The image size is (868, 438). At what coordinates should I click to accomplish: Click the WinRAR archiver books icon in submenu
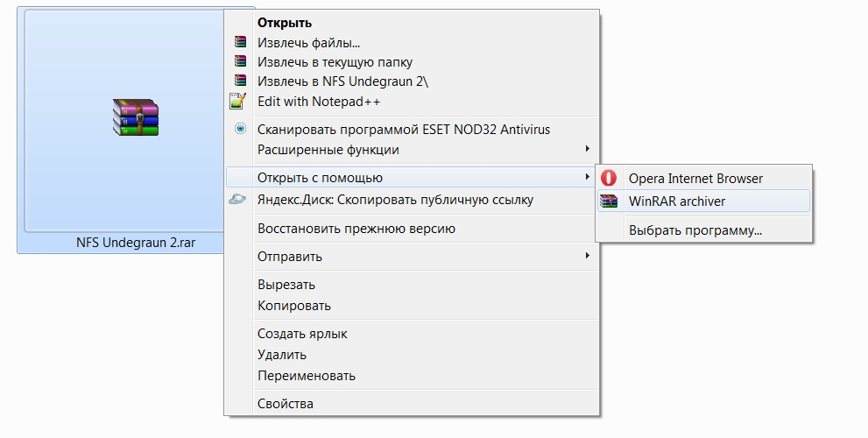[x=609, y=201]
